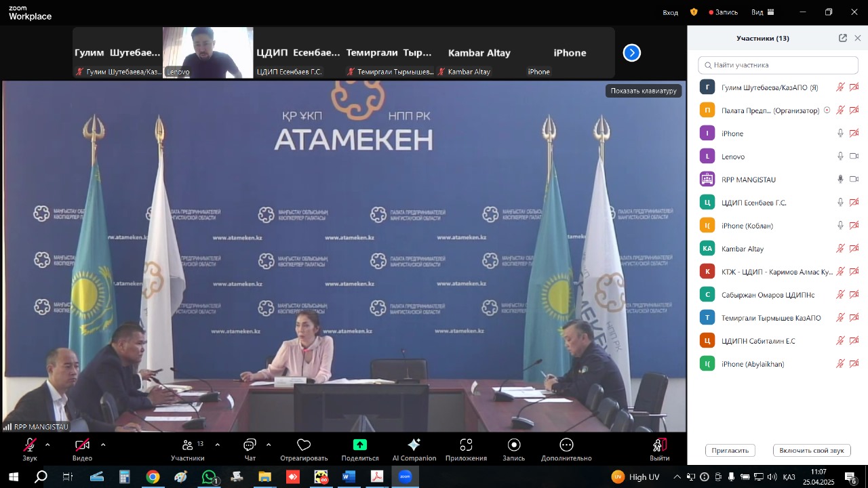This screenshot has width=868, height=488.
Task: Select the Kambar Altay tile in the gallery strip
Action: (x=479, y=53)
